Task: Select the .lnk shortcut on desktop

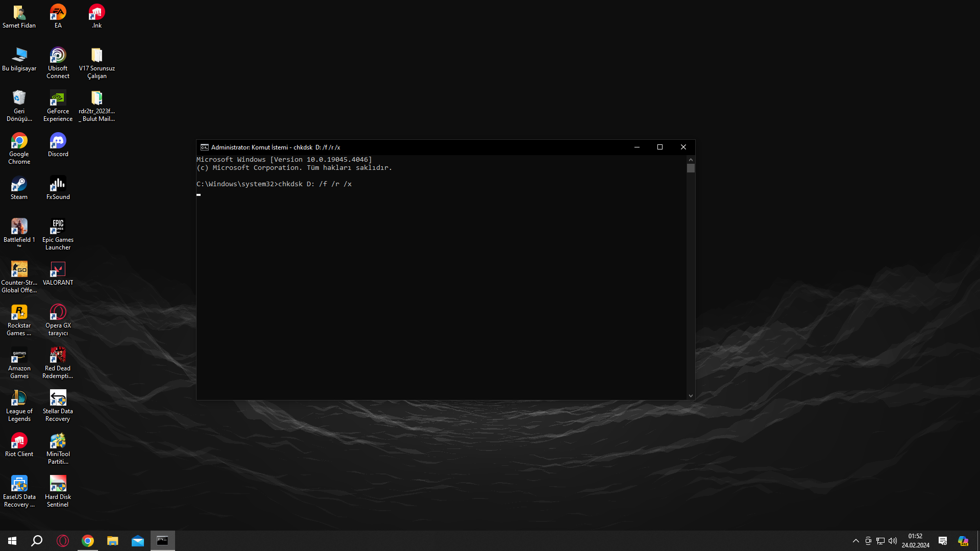Action: 96,16
